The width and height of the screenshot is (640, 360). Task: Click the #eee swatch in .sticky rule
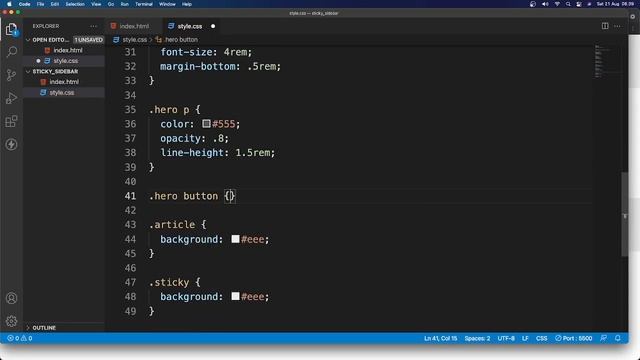point(236,296)
